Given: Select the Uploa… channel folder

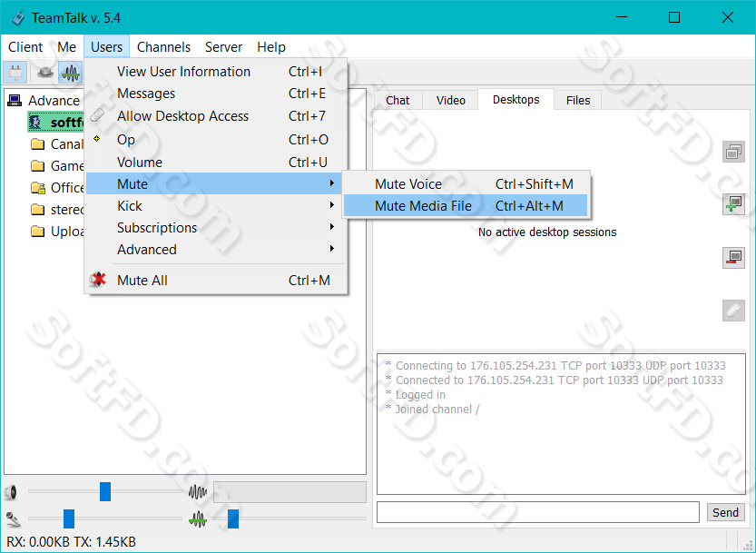Looking at the screenshot, I should (57, 232).
